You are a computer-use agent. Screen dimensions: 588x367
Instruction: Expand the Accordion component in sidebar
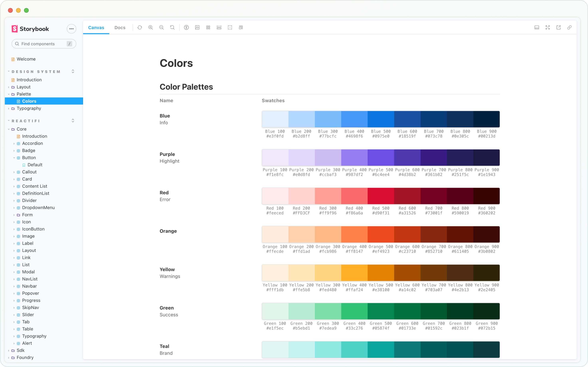(x=32, y=143)
